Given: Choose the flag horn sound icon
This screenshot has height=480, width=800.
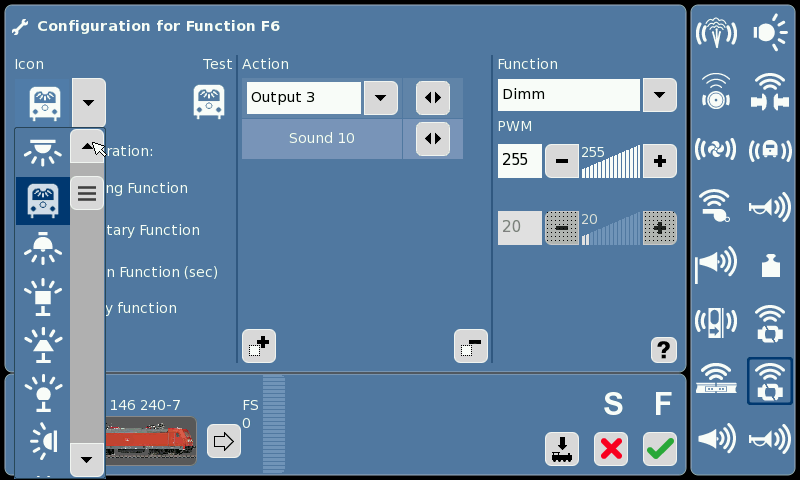Looking at the screenshot, I should [716, 264].
